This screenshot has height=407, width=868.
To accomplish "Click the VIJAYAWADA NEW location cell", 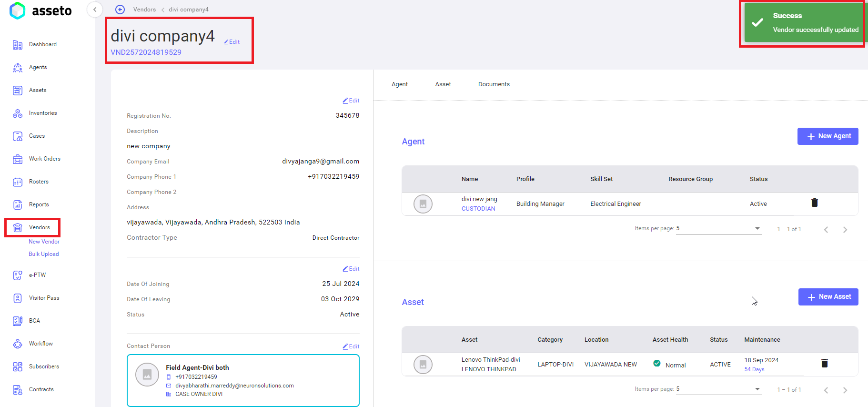I will click(611, 365).
